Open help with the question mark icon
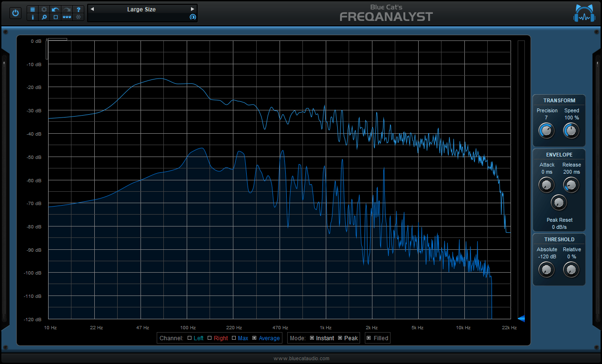Screen dimensions: 602x364 [79, 10]
